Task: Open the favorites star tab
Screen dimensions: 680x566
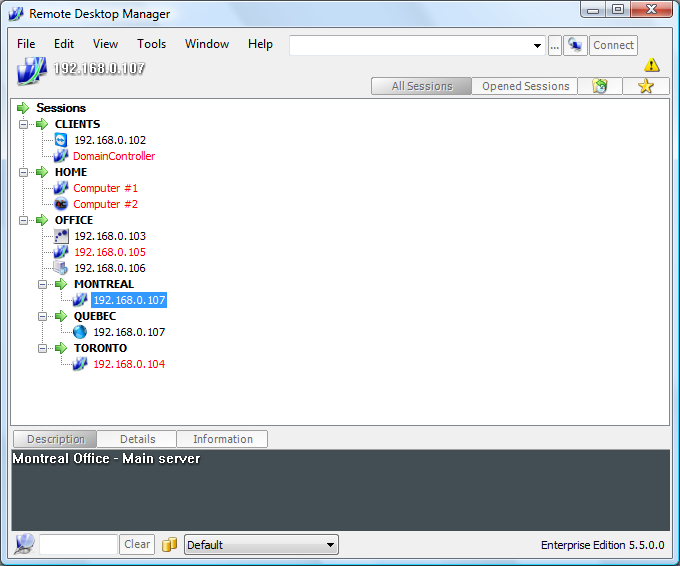Action: (646, 86)
